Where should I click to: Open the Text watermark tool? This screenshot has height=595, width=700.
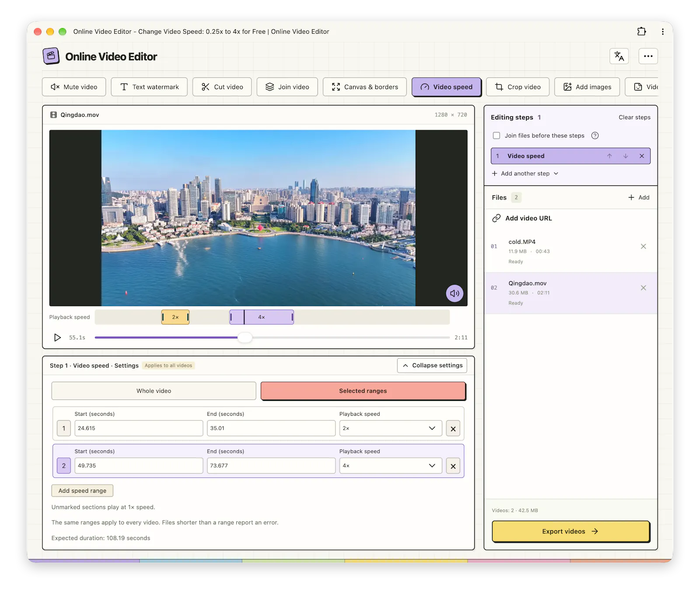tap(149, 87)
